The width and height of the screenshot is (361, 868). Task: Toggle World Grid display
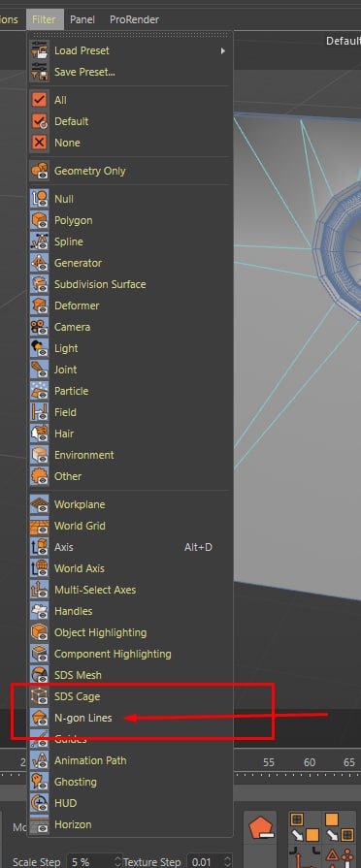130,526
